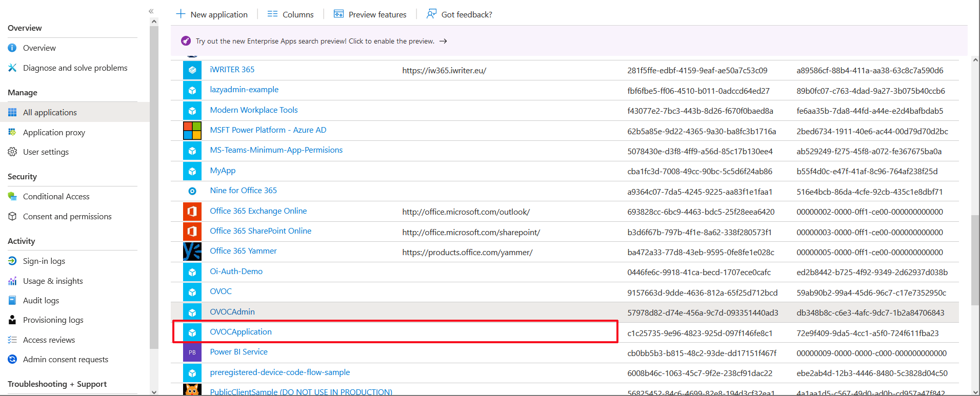Open Preview features
The height and width of the screenshot is (396, 980).
tap(370, 14)
